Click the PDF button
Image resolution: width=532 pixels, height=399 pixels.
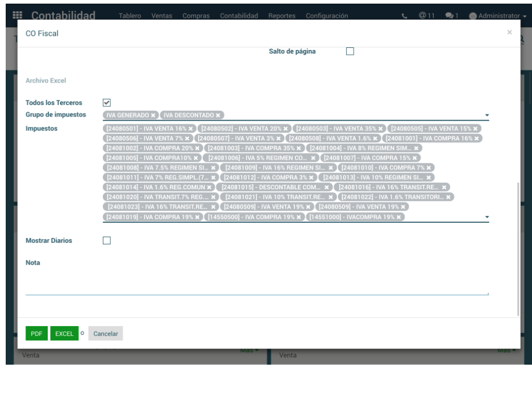point(36,334)
